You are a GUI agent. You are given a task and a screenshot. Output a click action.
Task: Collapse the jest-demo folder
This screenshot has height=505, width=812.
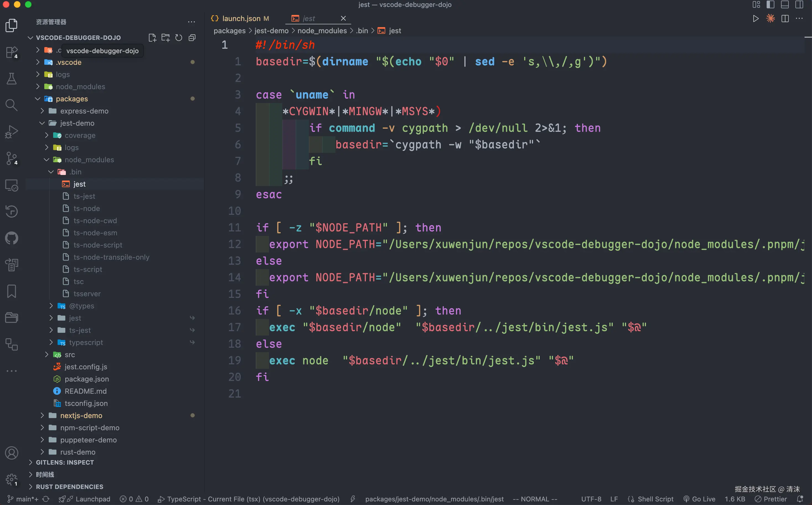[x=77, y=123]
